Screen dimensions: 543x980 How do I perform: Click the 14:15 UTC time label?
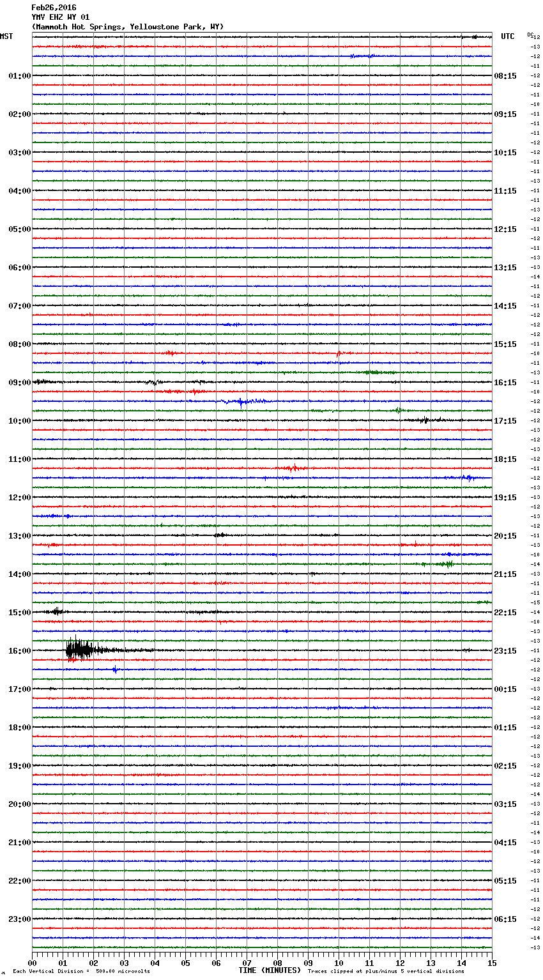coord(505,306)
